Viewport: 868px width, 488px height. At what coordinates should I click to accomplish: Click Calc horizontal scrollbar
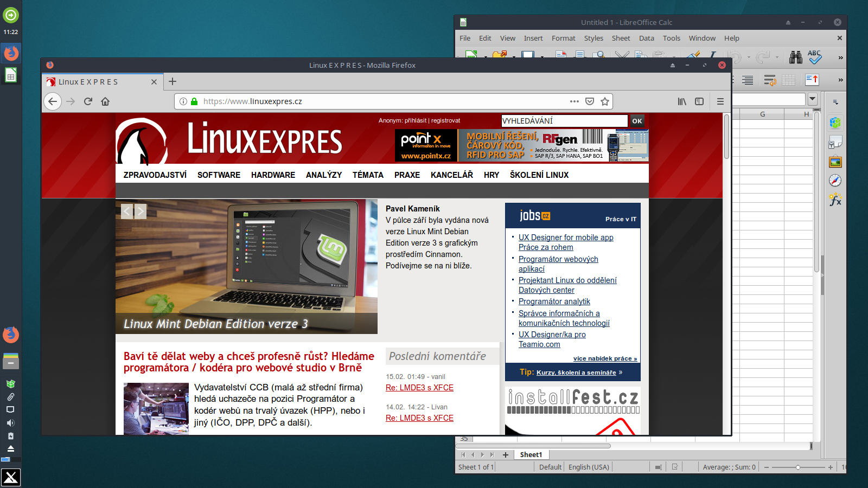pos(534,446)
